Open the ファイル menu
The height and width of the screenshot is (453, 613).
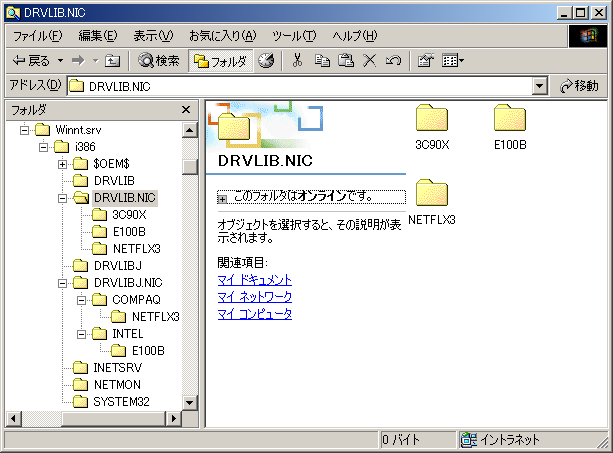click(38, 36)
